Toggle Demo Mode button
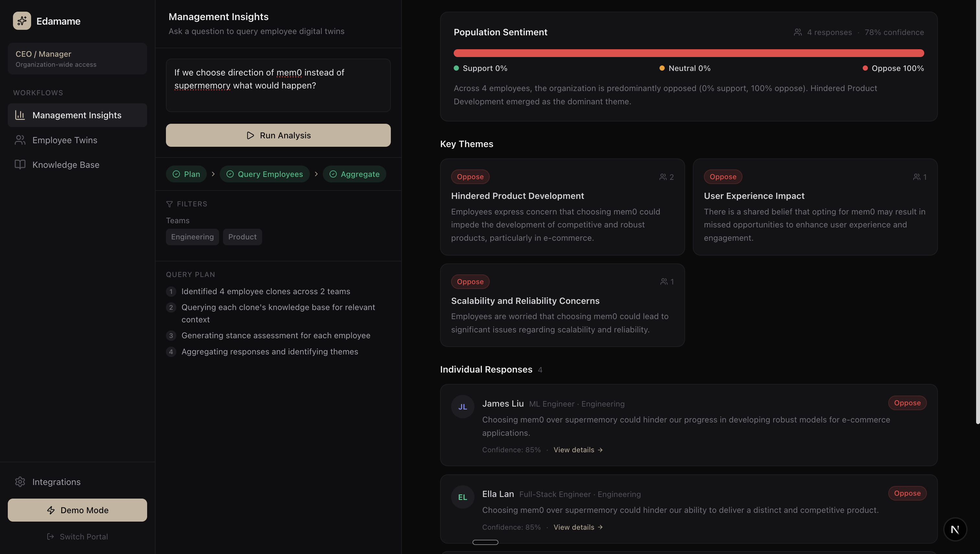Image resolution: width=980 pixels, height=554 pixels. [77, 510]
